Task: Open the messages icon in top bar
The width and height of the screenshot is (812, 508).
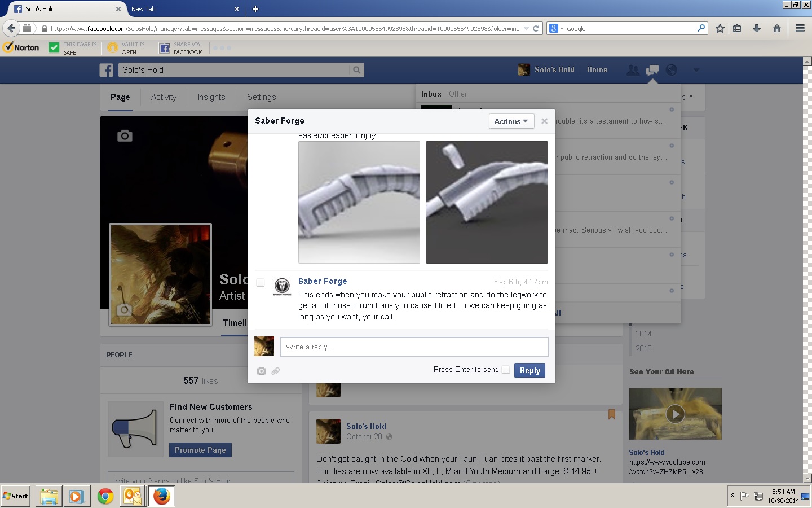Action: point(652,70)
